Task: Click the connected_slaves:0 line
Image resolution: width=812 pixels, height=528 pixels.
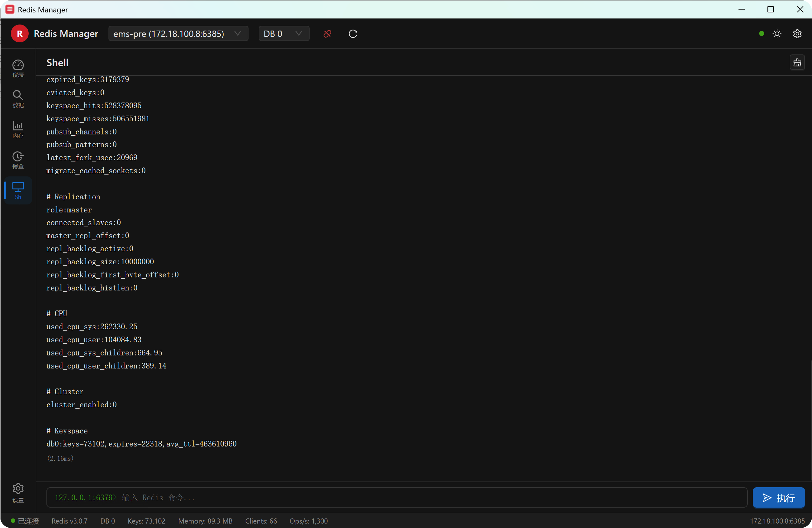Action: click(84, 223)
